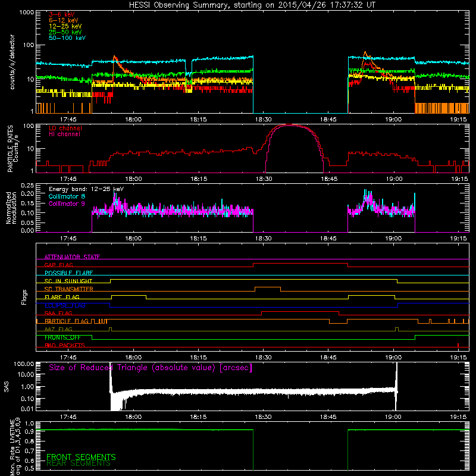The height and width of the screenshot is (476, 476).
Task: Click the 100.00 tick on the SAS plot
Action: coord(24,364)
